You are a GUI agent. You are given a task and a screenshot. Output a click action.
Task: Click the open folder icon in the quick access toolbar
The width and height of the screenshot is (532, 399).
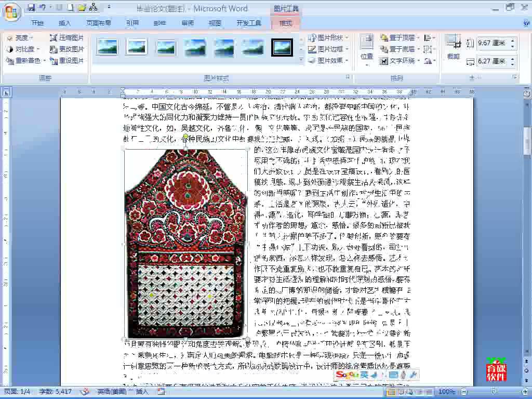coord(82,7)
